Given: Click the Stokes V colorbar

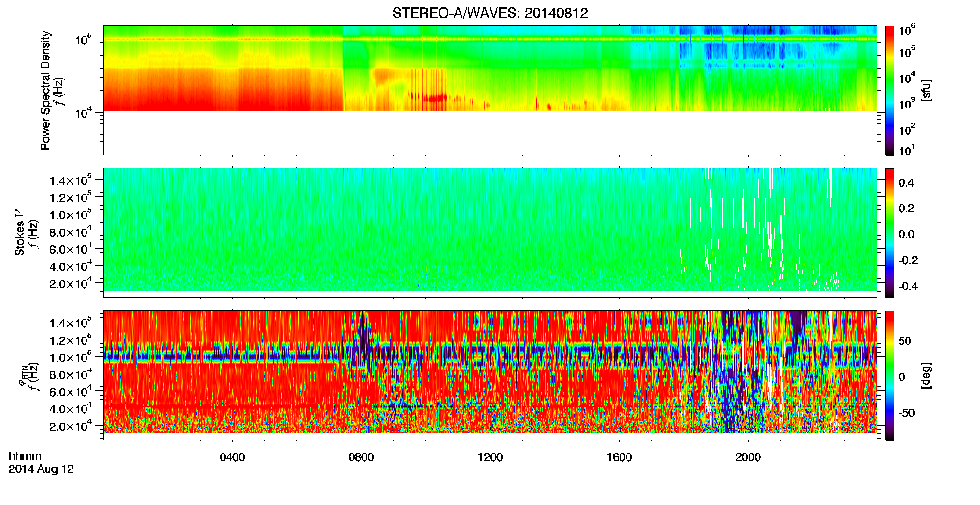Looking at the screenshot, I should [890, 233].
